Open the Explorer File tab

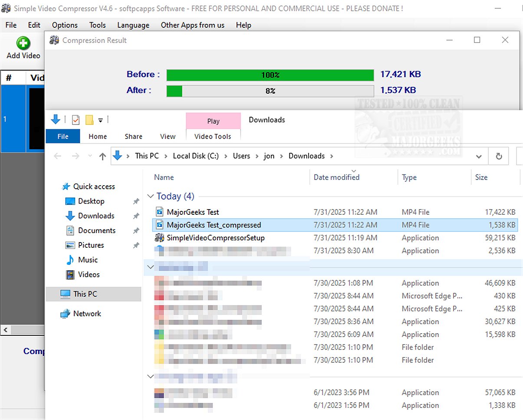click(63, 136)
